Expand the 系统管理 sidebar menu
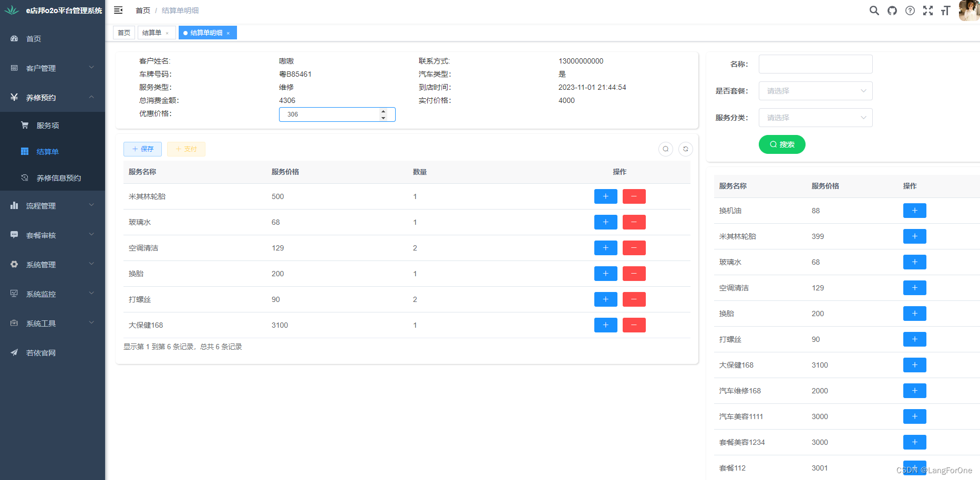This screenshot has height=480, width=980. click(x=53, y=264)
